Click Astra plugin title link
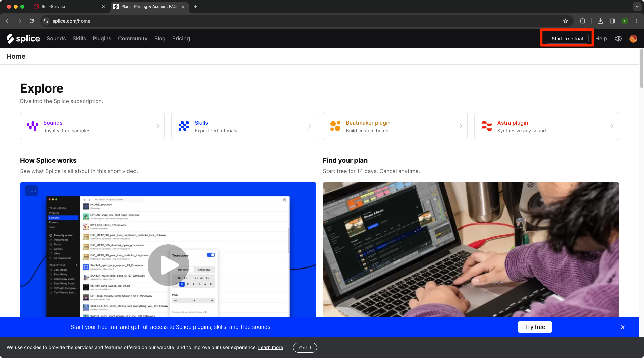The height and width of the screenshot is (358, 644). pos(513,123)
